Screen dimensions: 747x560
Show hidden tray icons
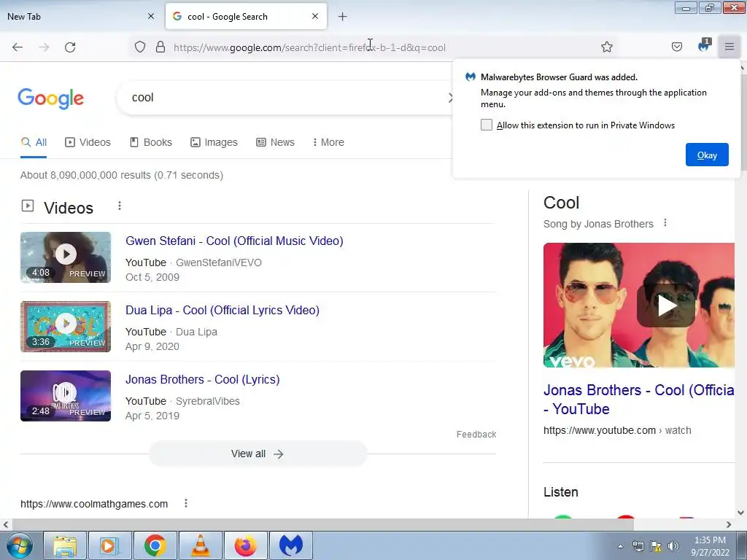(620, 546)
